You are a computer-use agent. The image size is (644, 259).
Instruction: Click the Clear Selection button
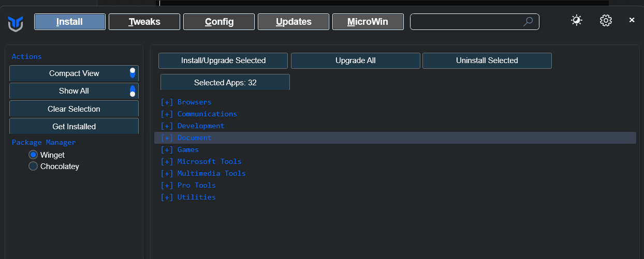point(74,109)
